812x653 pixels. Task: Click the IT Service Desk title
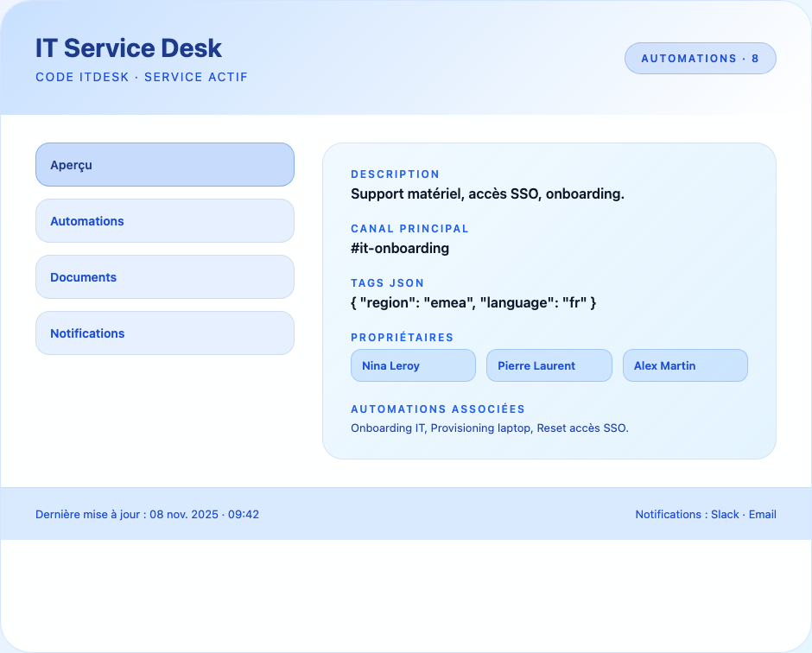coord(129,48)
